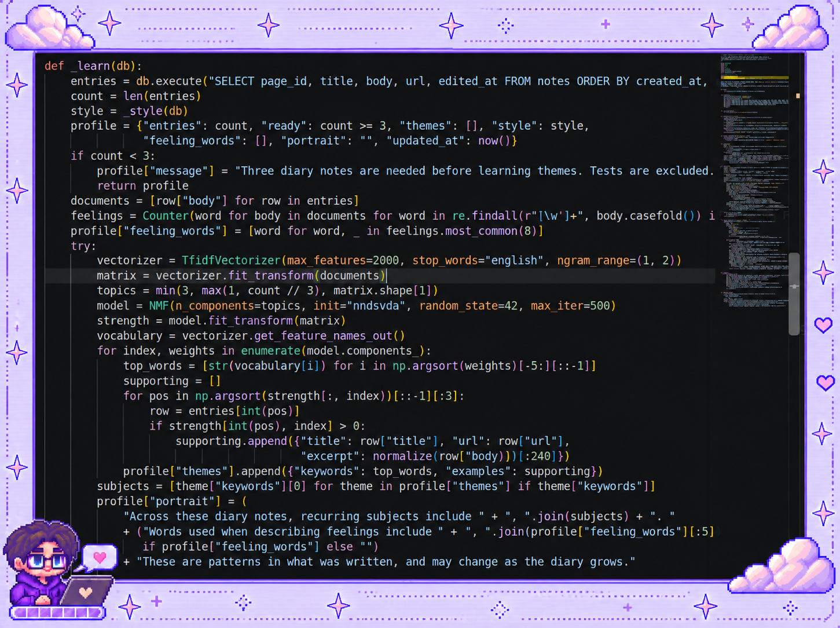This screenshot has height=628, width=840.
Task: Click the "Three diary notes are needed" message string
Action: (475, 171)
